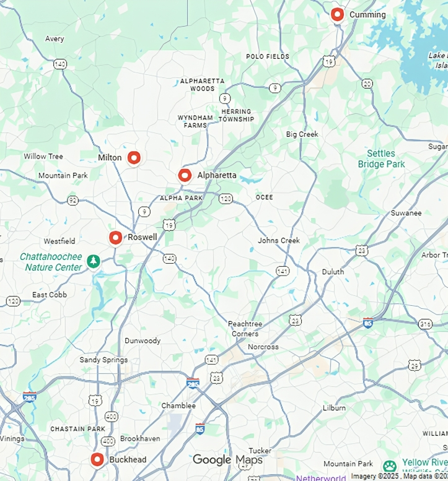Open the Chattahoochee Nature Center tree icon
This screenshot has width=448, height=481.
click(x=94, y=261)
